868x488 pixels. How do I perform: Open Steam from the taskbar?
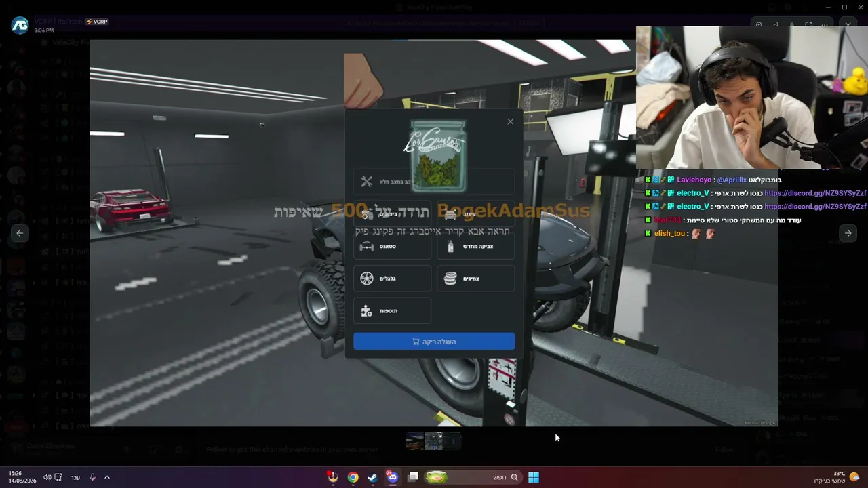tap(372, 477)
